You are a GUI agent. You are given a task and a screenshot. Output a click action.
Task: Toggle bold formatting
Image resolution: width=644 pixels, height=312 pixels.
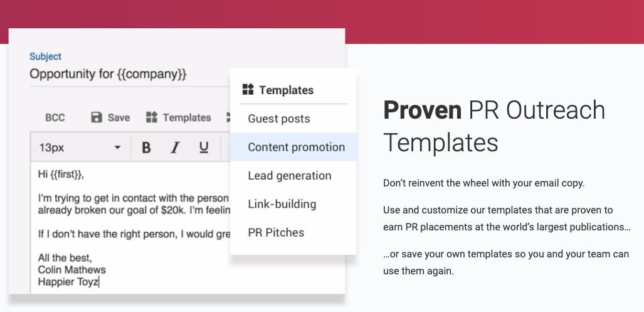[146, 147]
